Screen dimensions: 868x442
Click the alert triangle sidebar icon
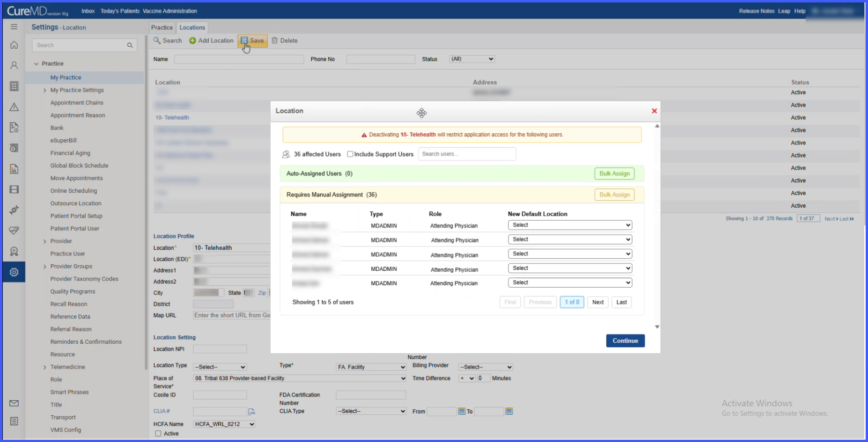14,107
